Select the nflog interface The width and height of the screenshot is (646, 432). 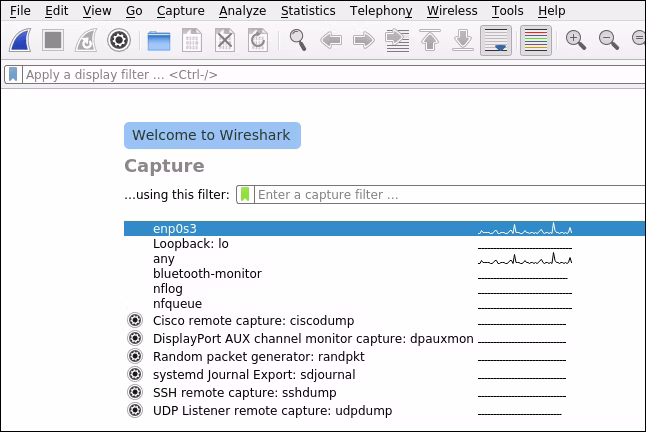(385, 289)
